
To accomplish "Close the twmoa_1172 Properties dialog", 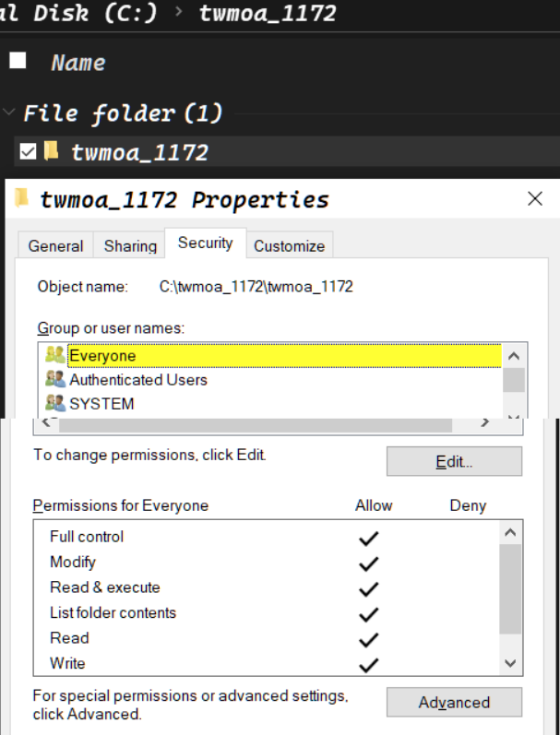I will 535,199.
